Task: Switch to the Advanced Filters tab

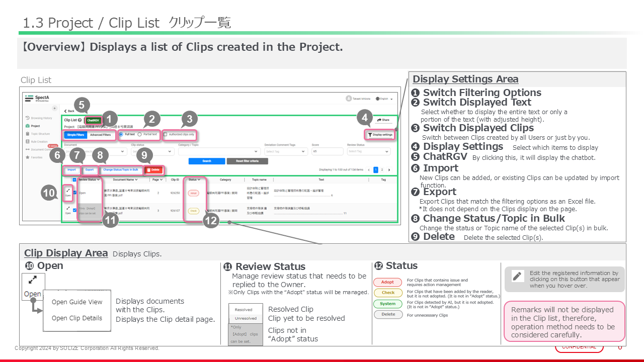Action: [x=100, y=135]
